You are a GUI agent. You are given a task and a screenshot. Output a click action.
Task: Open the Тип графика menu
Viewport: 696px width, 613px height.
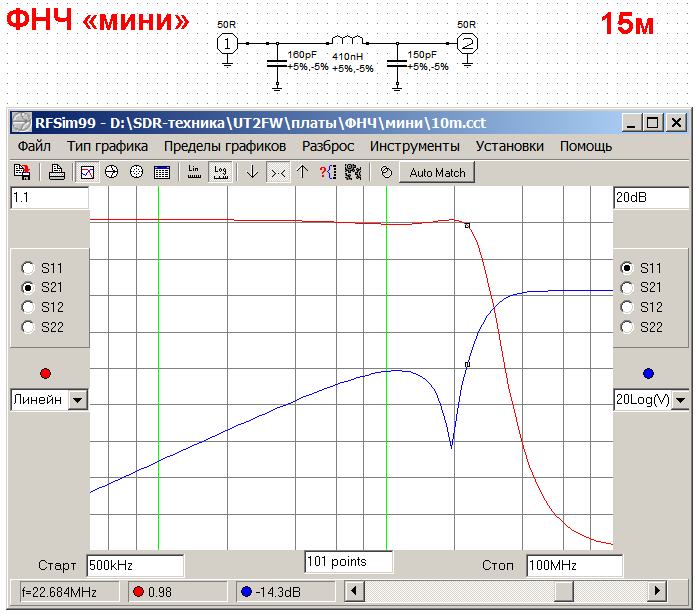point(107,146)
